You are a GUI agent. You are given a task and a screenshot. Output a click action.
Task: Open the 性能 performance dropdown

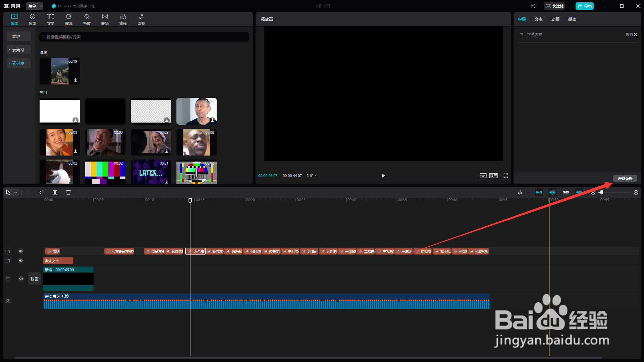pyautogui.click(x=311, y=176)
